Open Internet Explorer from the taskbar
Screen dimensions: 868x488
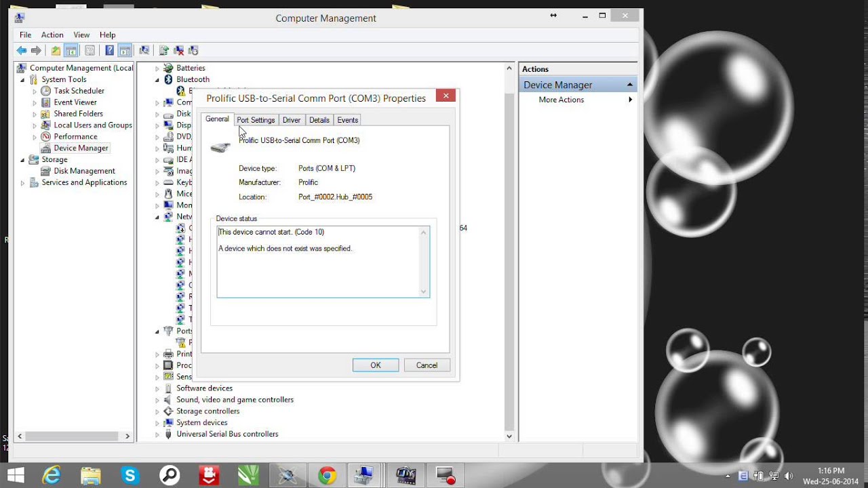(x=52, y=476)
